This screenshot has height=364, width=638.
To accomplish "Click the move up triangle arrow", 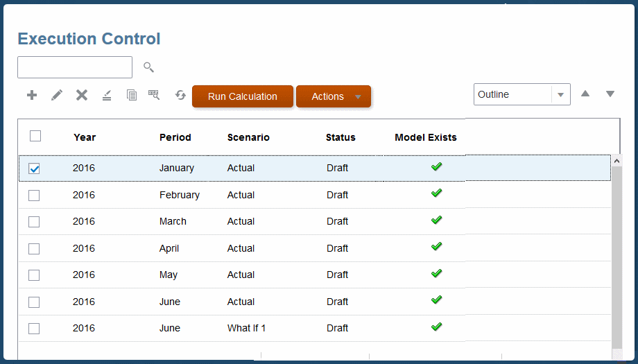I will pos(585,94).
